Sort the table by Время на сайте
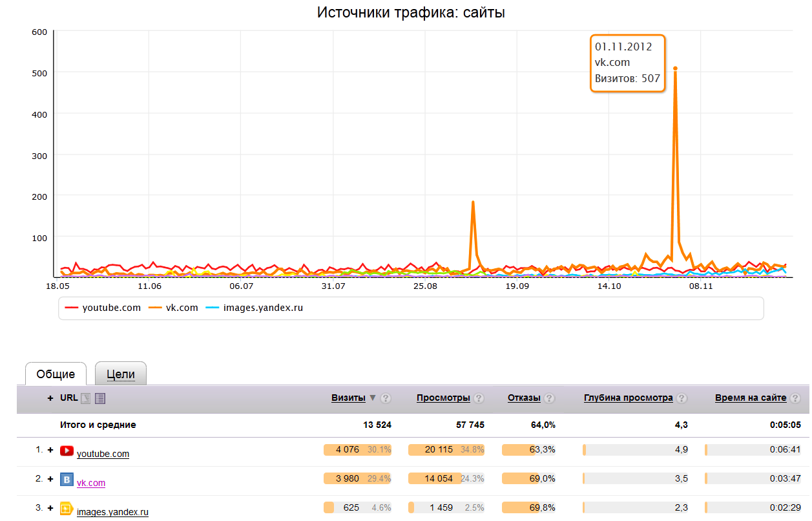 (751, 398)
